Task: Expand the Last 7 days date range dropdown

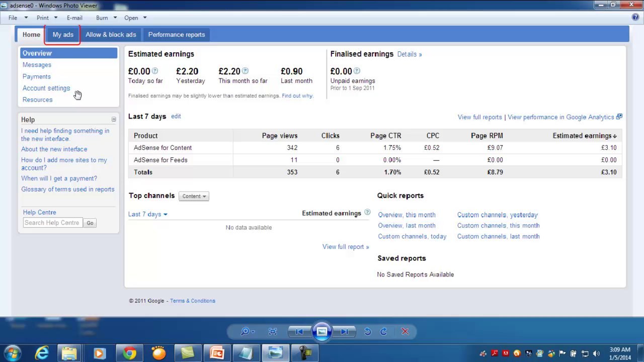Action: [x=148, y=214]
